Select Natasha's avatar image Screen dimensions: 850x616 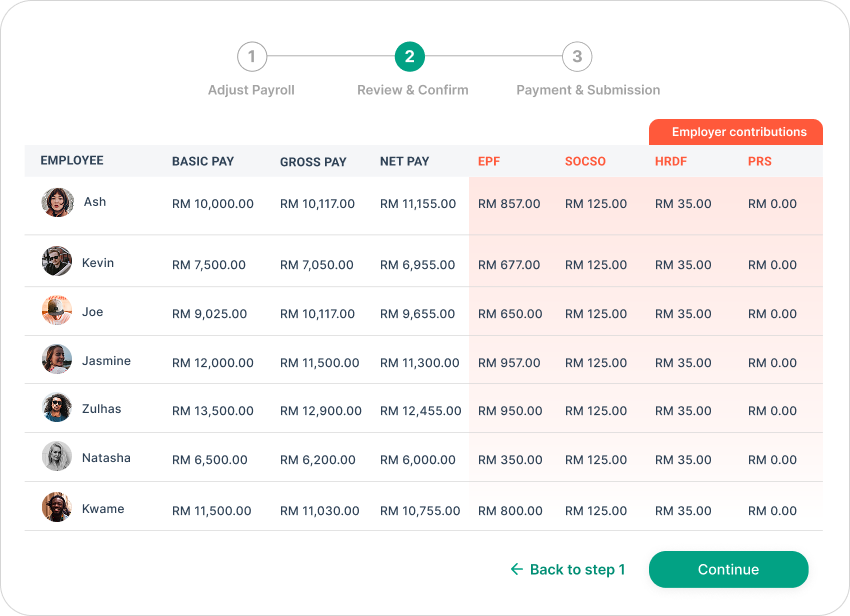[x=57, y=457]
